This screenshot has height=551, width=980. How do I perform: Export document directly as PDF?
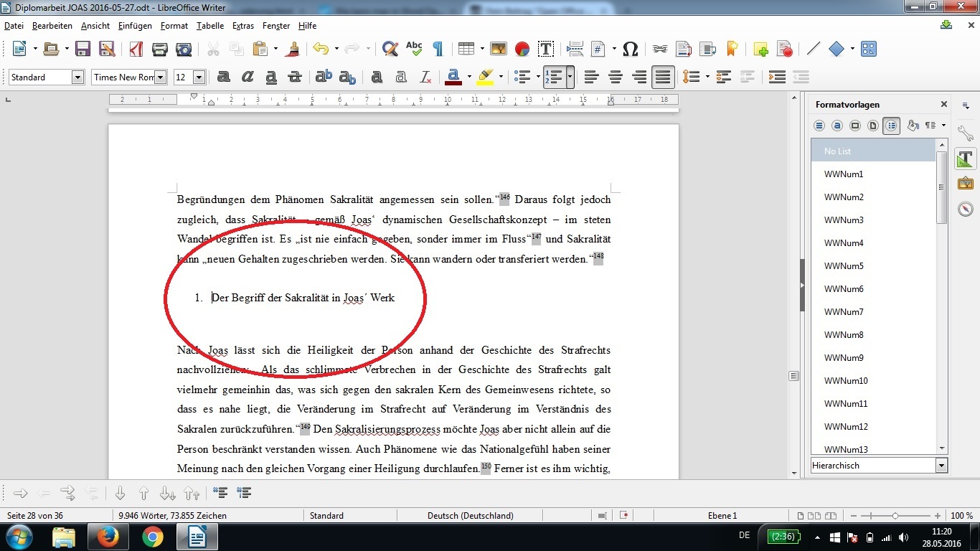click(136, 49)
